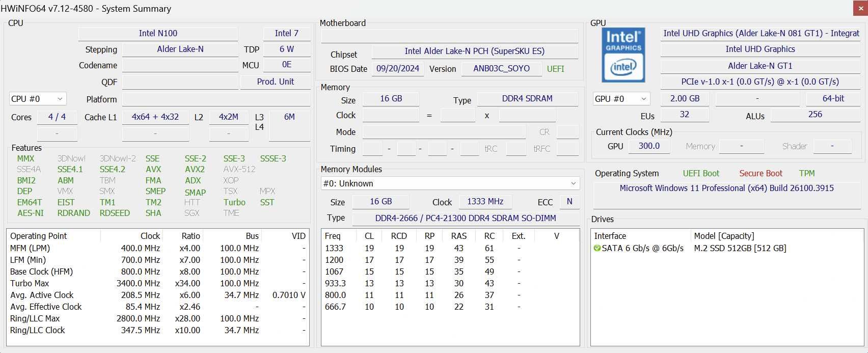Click the BIOS date 09/20/2024
Viewport: 868px width, 353px height.
(x=398, y=68)
